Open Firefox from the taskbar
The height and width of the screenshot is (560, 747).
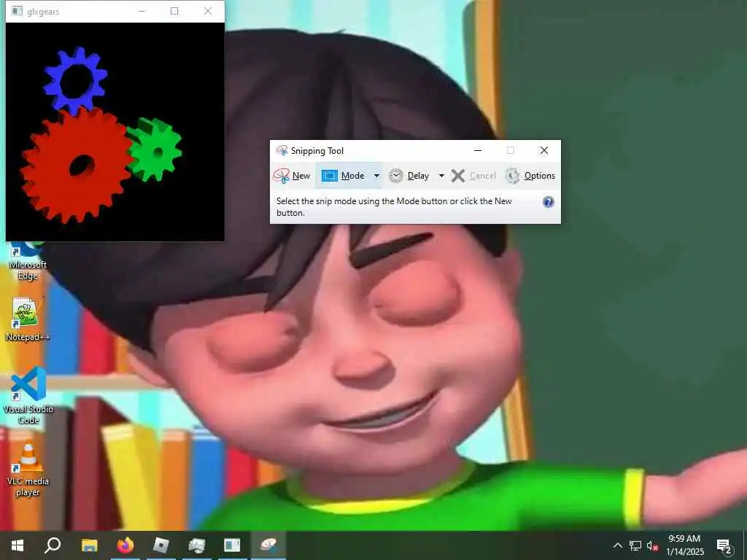tap(125, 545)
